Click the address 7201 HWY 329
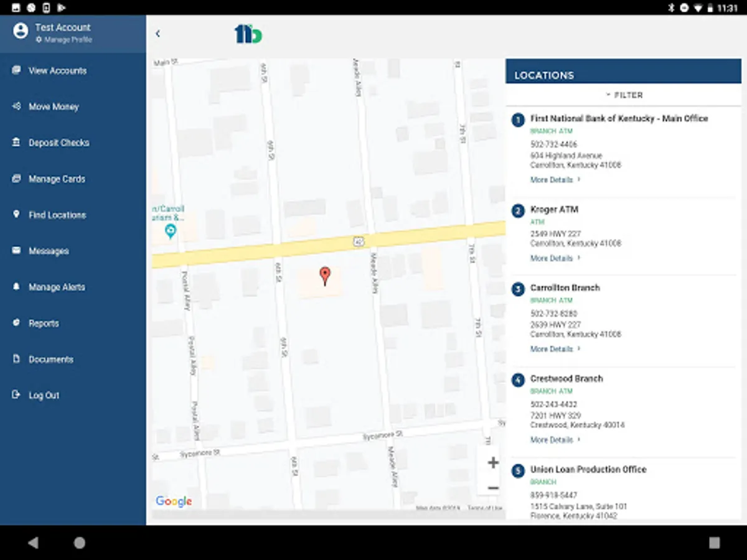747x560 pixels. pyautogui.click(x=555, y=415)
